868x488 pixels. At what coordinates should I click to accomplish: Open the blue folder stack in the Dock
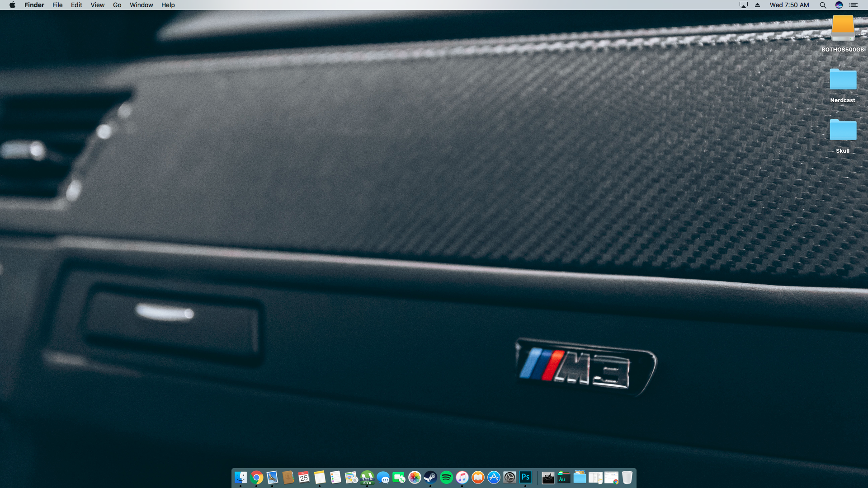pos(580,477)
